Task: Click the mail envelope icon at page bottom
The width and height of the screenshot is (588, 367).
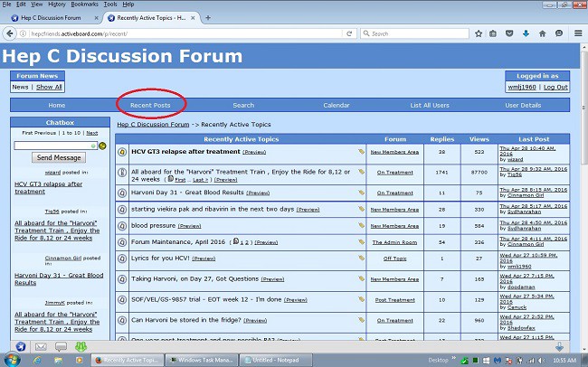Action: pos(40,346)
